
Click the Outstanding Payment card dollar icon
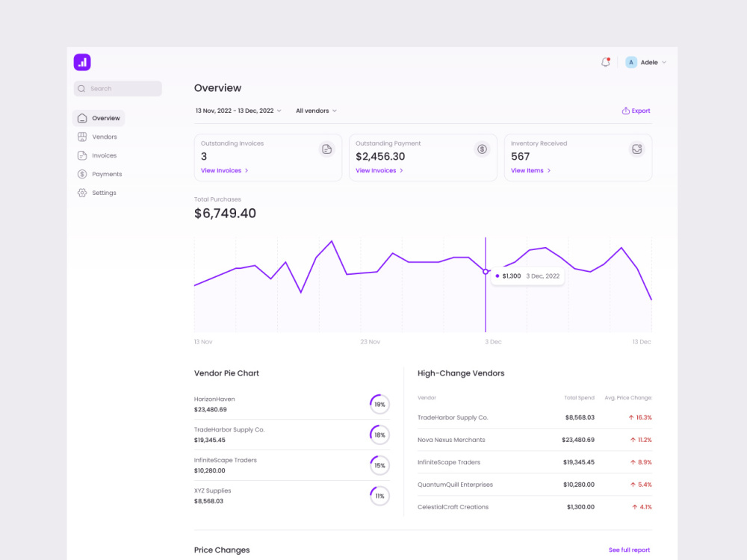(x=482, y=149)
